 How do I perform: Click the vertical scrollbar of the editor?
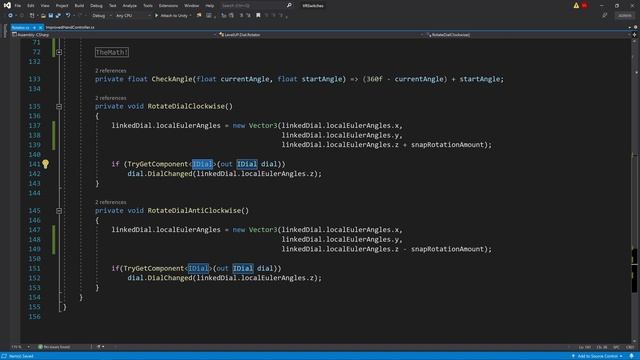coord(635,192)
